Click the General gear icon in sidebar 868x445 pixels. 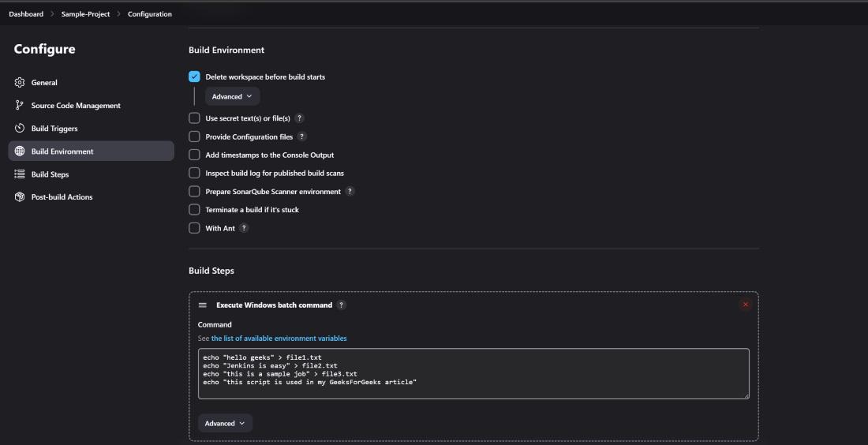20,83
